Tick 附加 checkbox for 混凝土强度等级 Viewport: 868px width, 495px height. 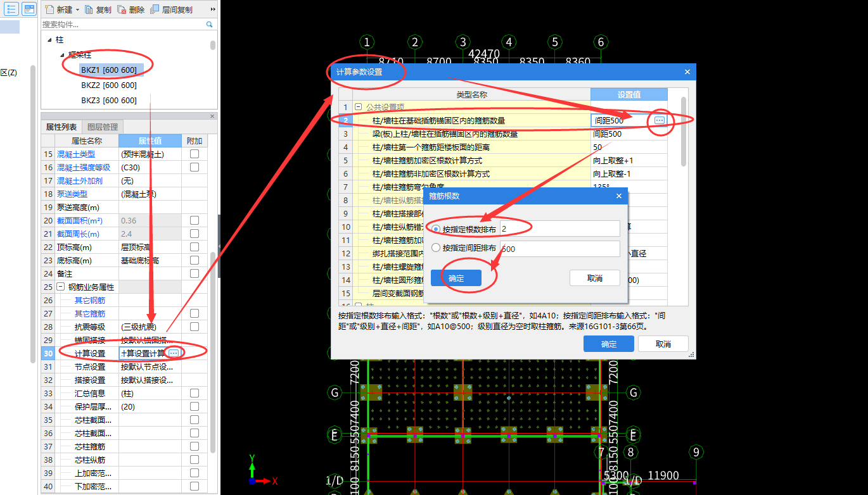tap(195, 167)
